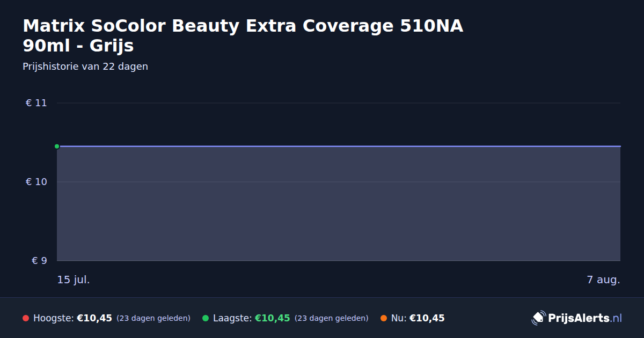The height and width of the screenshot is (338, 644).
Task: Click the product title Matrix SoColor Beauty
Action: coord(243,35)
